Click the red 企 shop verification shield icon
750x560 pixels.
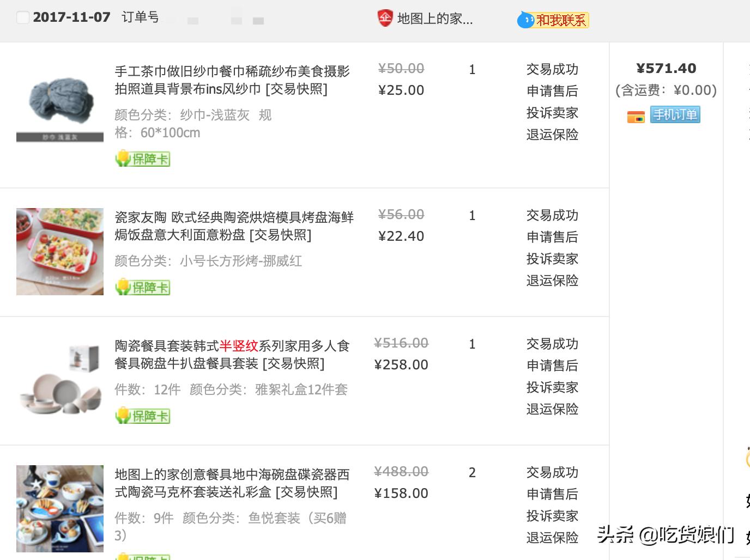pyautogui.click(x=384, y=19)
